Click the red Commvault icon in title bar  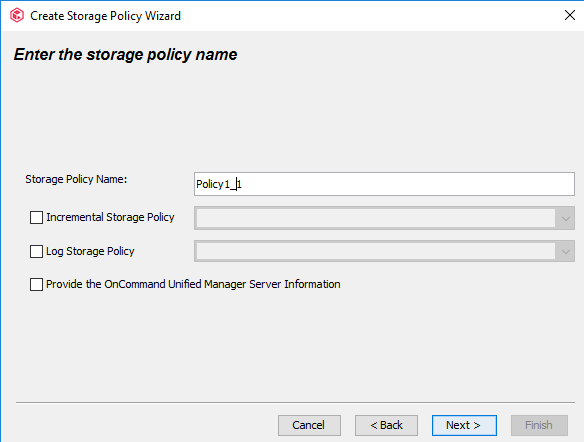click(x=17, y=16)
